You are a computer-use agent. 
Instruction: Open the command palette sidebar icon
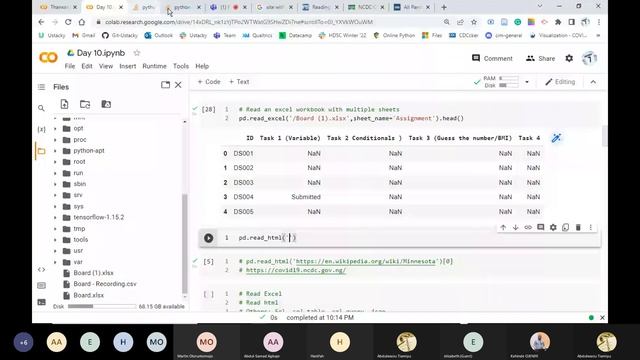(x=41, y=285)
